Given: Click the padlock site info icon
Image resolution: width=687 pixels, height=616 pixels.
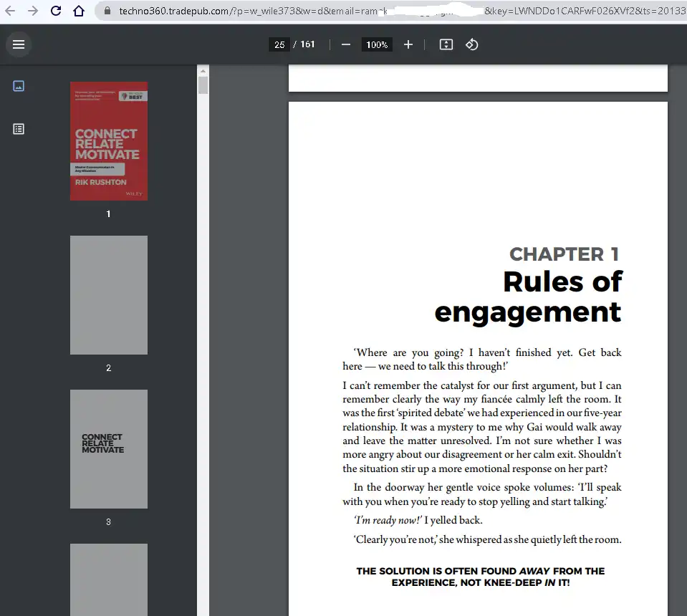Looking at the screenshot, I should click(107, 11).
